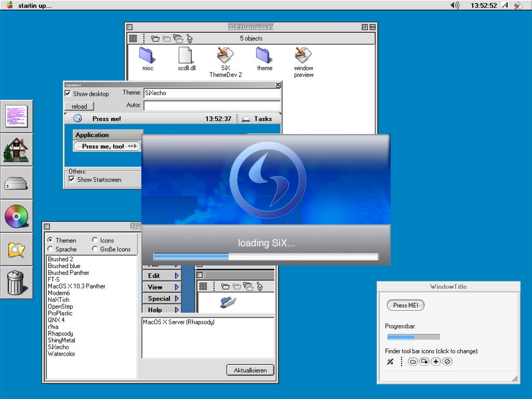
Task: Click the Press ME! button in WindowTitle
Action: 405,305
